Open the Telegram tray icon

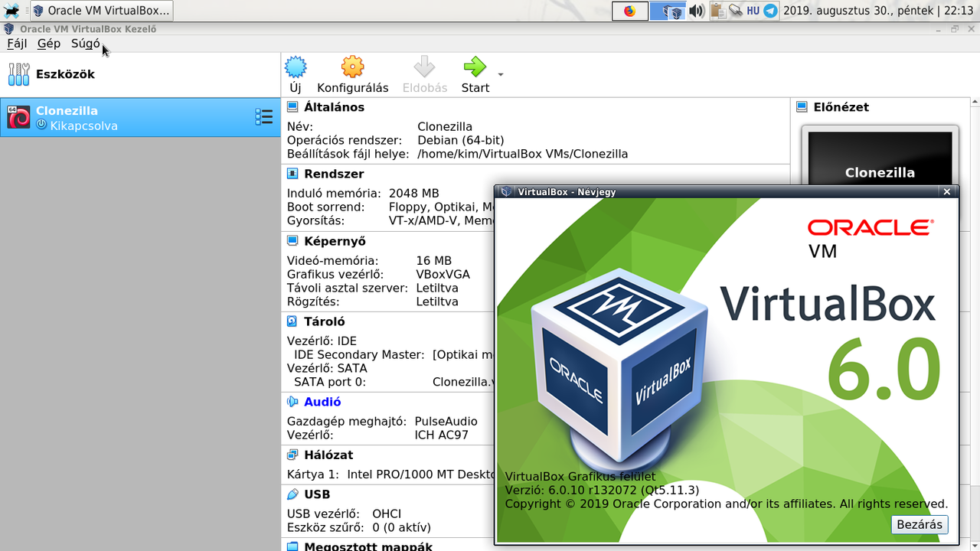click(x=771, y=11)
